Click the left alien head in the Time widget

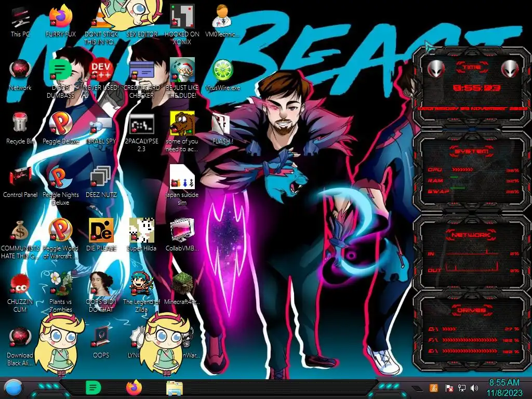436,69
